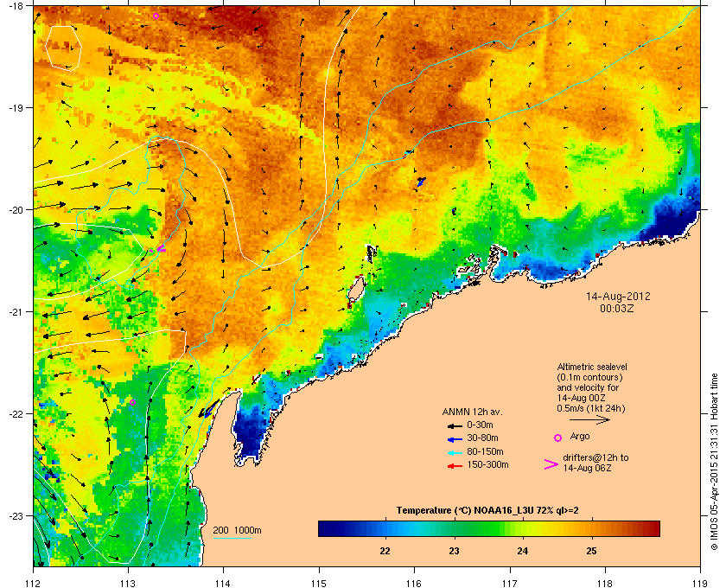Click the longitude axis label 118
Image resolution: width=726 pixels, height=588 pixels.
pos(605,584)
